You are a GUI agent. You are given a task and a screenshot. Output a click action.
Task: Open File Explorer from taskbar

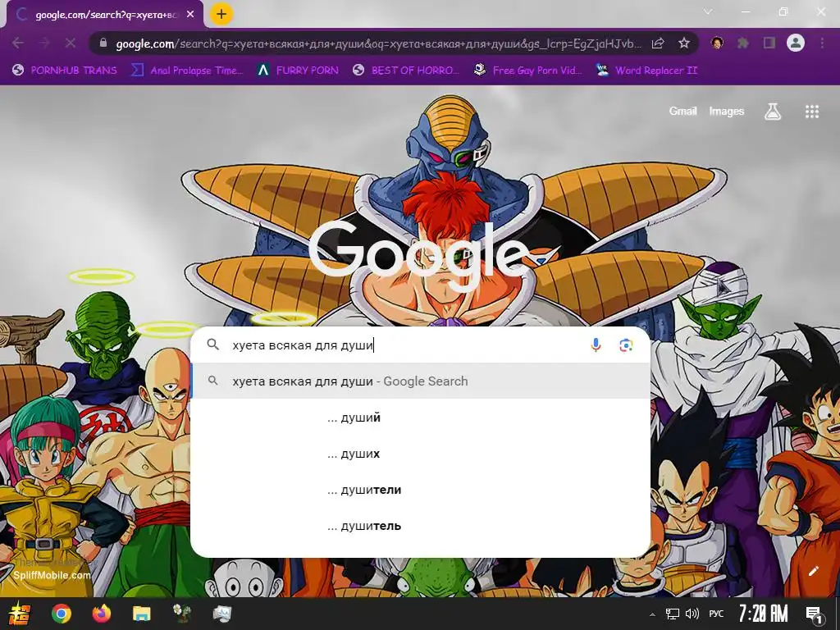point(141,614)
